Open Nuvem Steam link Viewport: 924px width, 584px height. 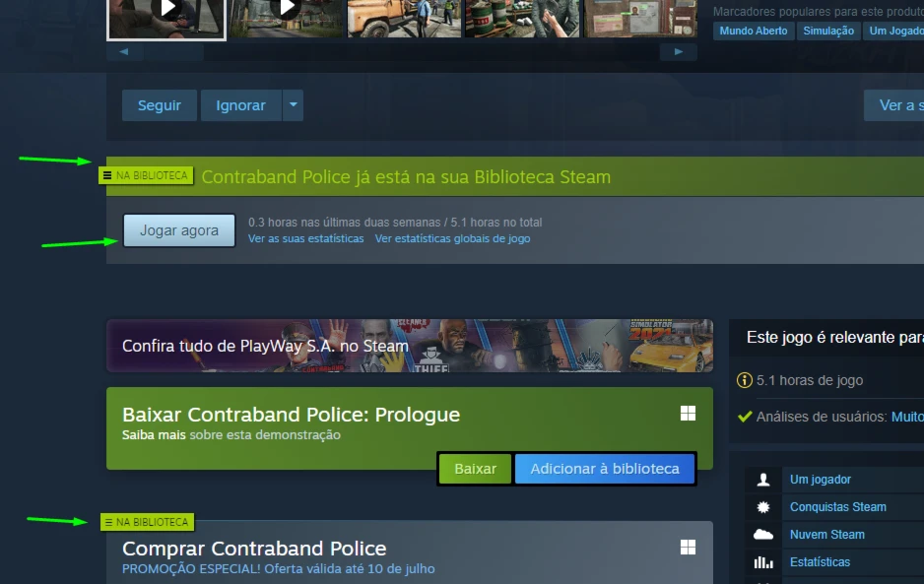point(827,535)
